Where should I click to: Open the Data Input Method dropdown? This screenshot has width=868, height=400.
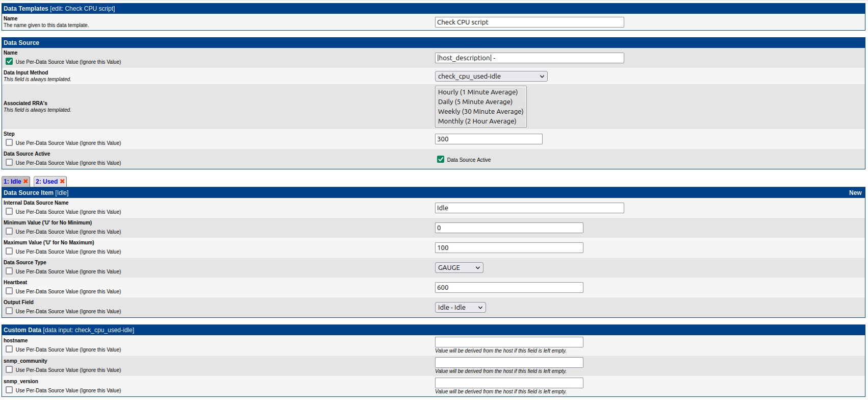491,77
